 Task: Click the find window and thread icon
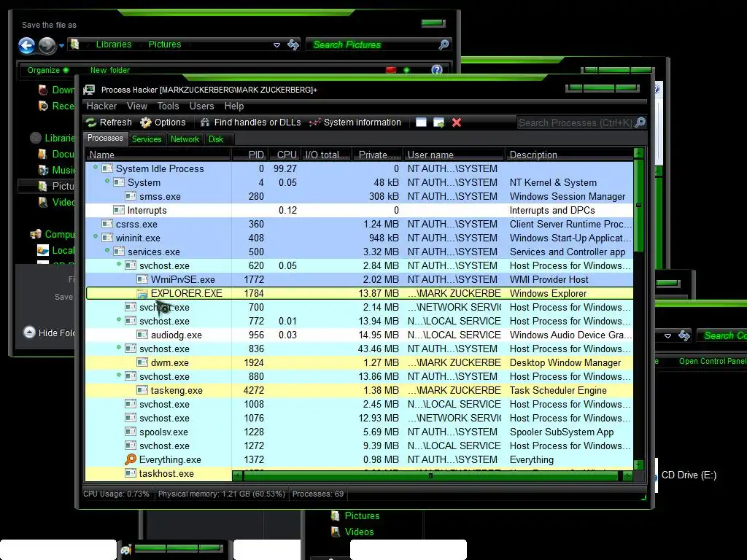pos(438,122)
